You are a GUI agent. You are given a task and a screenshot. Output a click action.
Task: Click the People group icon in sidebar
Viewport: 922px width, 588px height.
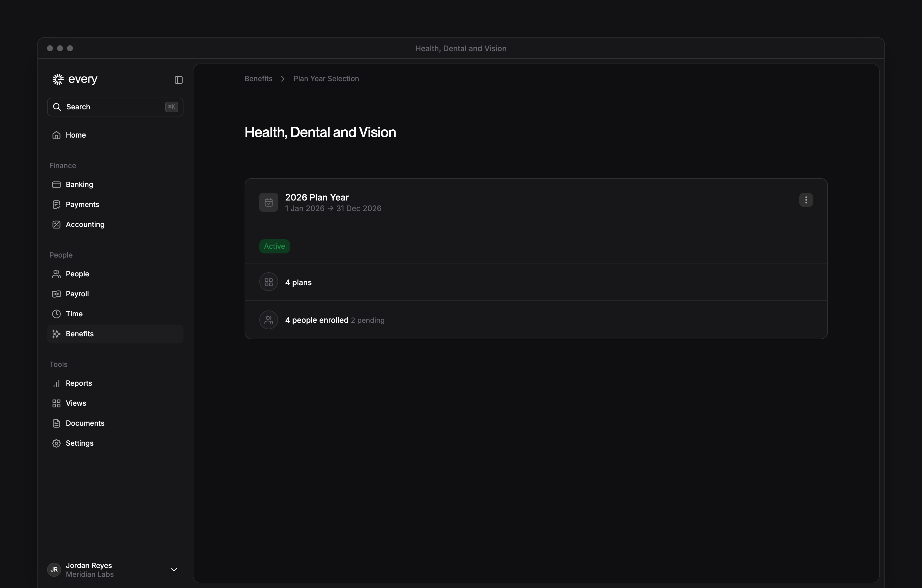[x=56, y=274]
